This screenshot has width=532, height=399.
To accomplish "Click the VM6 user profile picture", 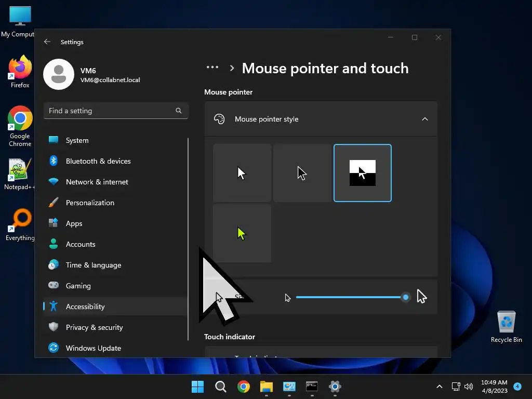I will [59, 74].
